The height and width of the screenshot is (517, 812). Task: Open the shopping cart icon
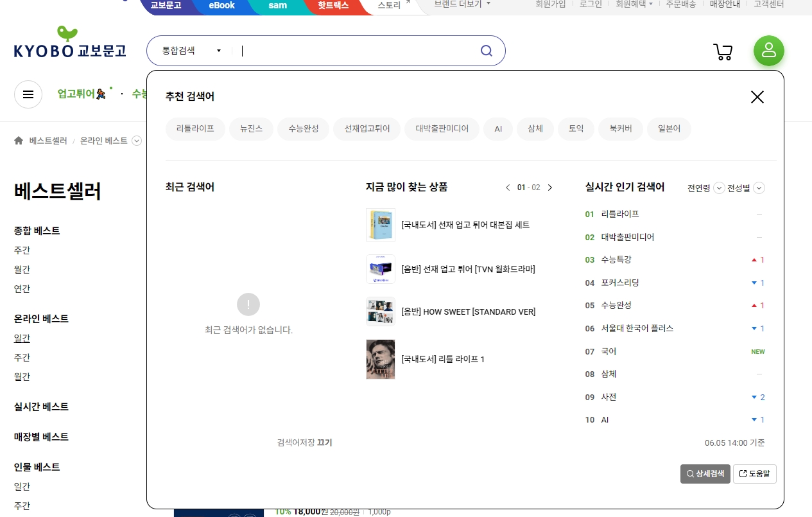coord(723,51)
